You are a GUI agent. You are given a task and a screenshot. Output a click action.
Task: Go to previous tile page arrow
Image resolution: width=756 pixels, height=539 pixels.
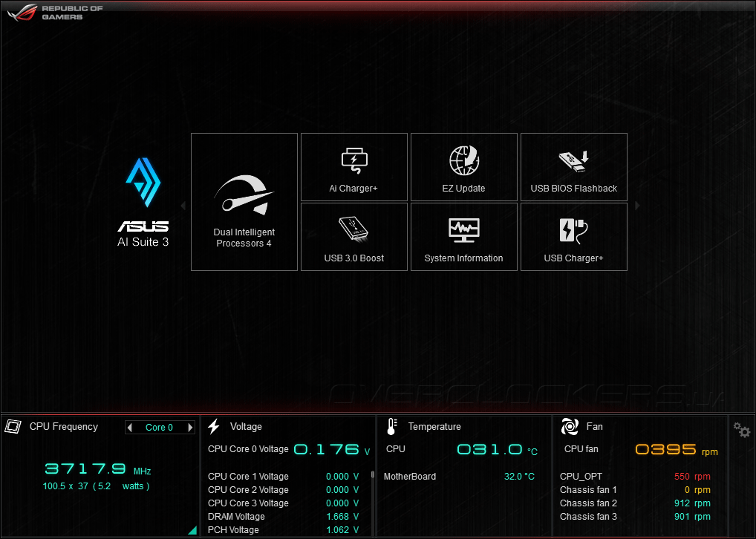[183, 206]
